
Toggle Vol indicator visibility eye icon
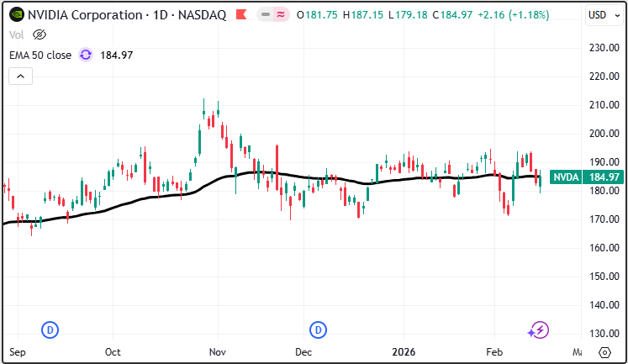click(39, 34)
